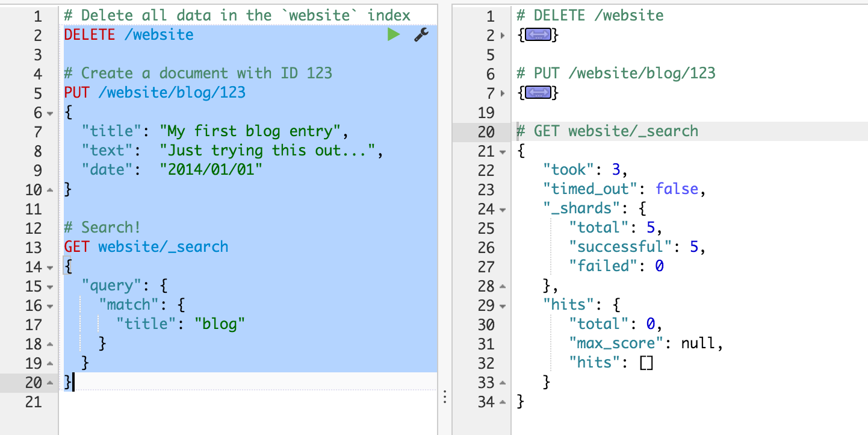Image resolution: width=868 pixels, height=435 pixels.
Task: Click the pane resize handle between editors
Action: (444, 396)
